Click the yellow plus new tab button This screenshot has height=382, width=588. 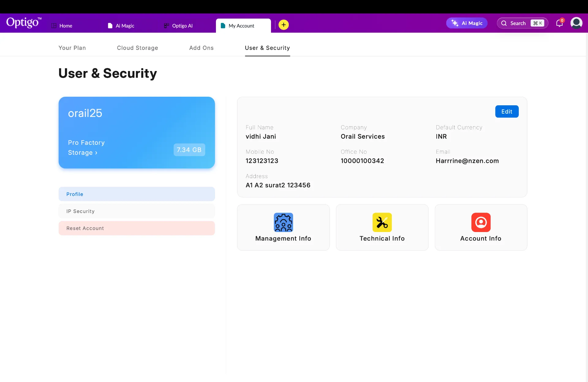pyautogui.click(x=284, y=25)
